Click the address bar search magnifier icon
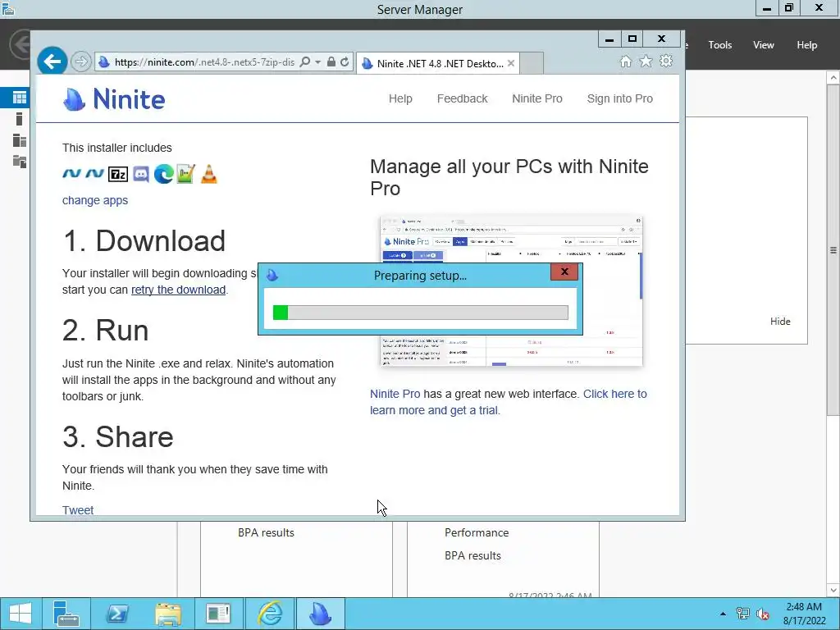 coord(305,62)
